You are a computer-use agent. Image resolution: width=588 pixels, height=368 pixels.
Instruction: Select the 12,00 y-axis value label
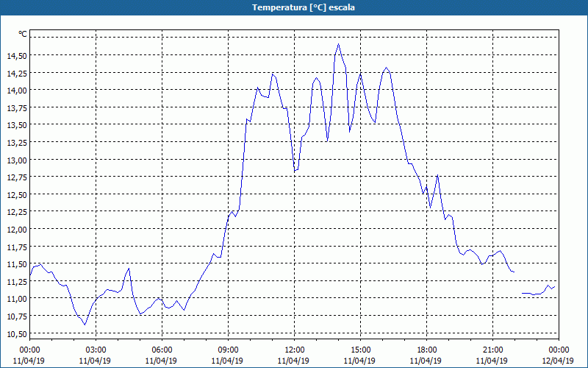pos(16,229)
